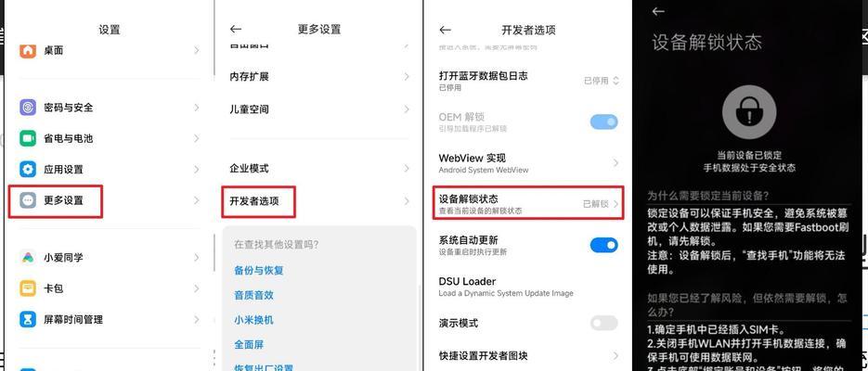Image resolution: width=868 pixels, height=371 pixels.
Task: Expand the WebView 实现 chevron
Action: point(615,162)
